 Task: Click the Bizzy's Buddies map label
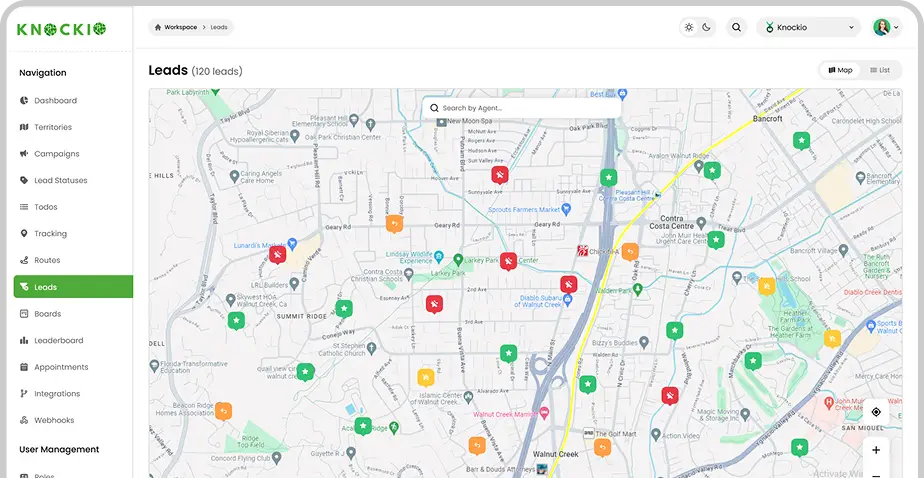(x=615, y=342)
